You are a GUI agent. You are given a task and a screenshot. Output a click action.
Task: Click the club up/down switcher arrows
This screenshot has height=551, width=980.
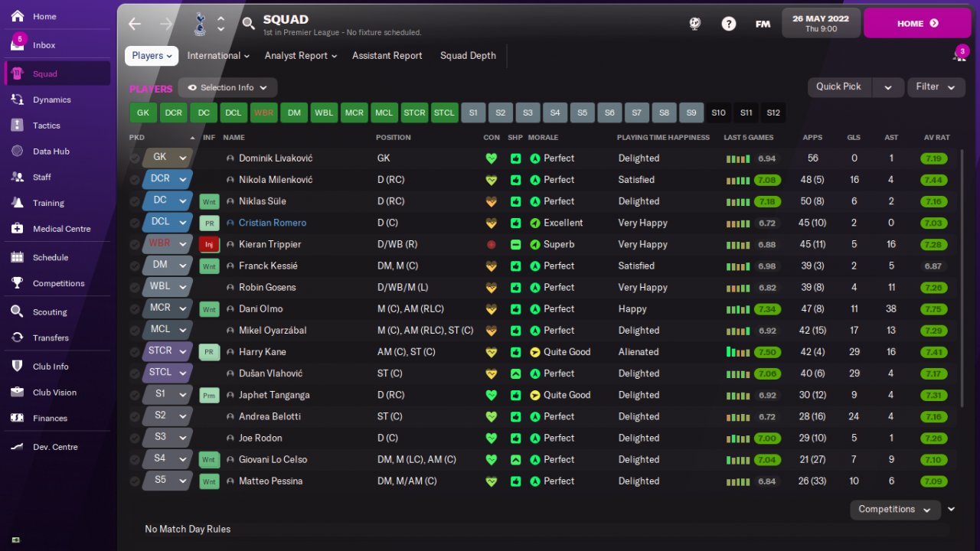click(220, 24)
